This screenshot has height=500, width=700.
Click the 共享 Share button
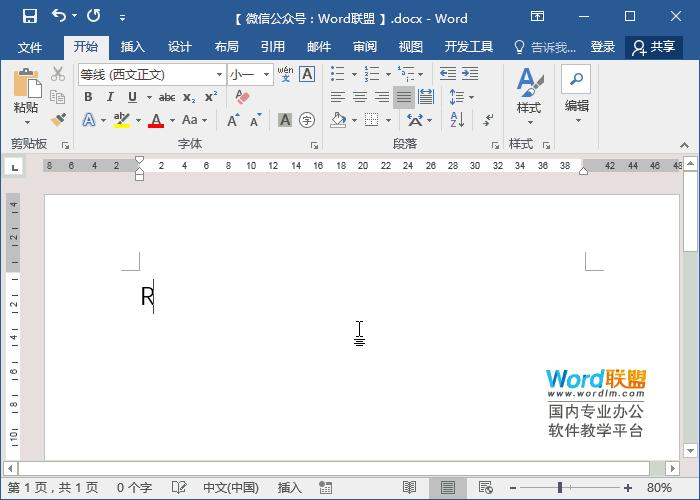pyautogui.click(x=654, y=47)
